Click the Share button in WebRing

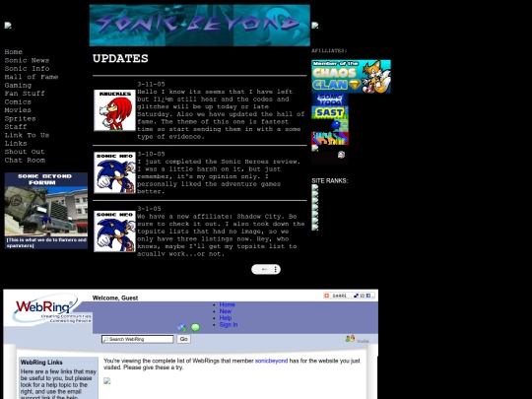click(x=349, y=296)
